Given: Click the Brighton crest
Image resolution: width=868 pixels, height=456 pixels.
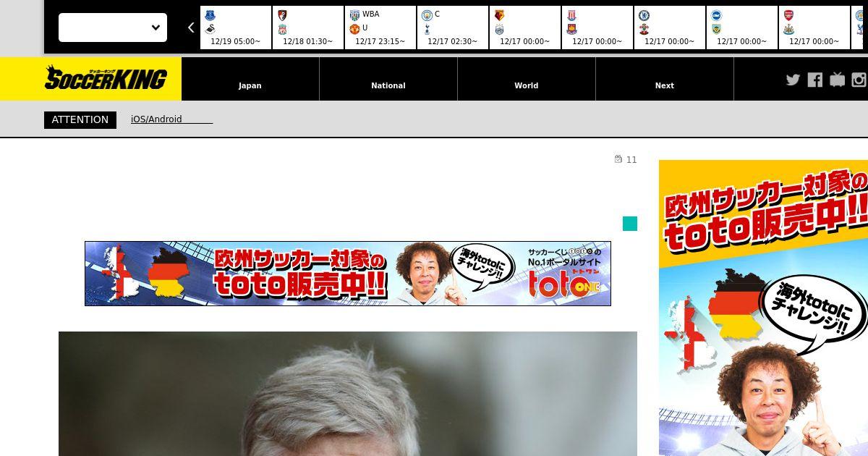Looking at the screenshot, I should tap(716, 15).
